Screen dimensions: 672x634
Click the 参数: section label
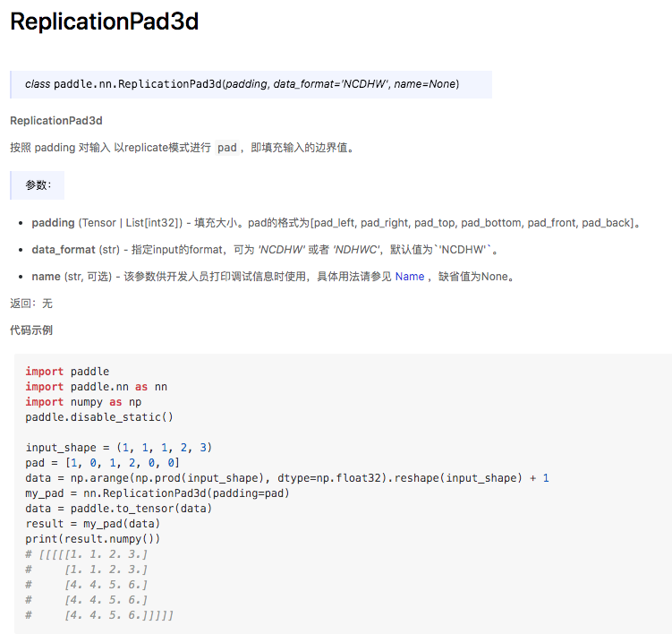[x=38, y=185]
